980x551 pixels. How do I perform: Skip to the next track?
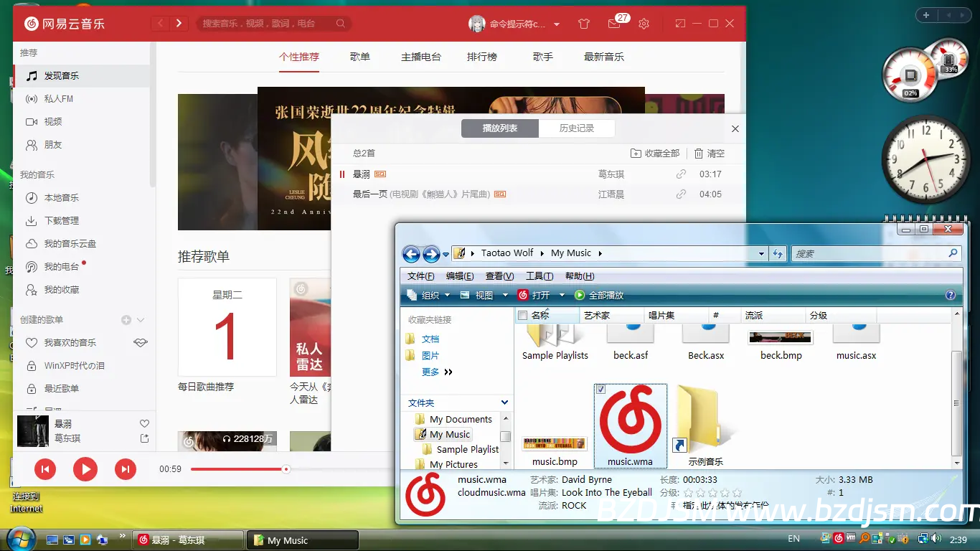pyautogui.click(x=126, y=470)
